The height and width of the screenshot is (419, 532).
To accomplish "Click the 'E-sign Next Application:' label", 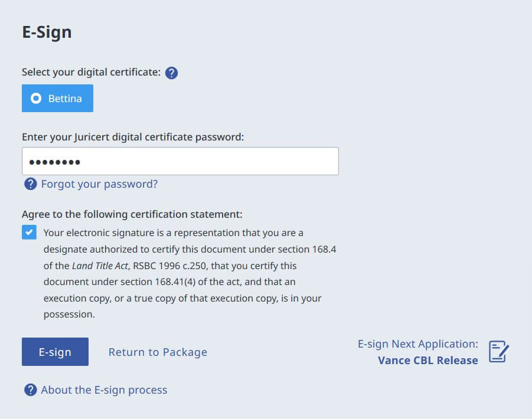I will 418,343.
